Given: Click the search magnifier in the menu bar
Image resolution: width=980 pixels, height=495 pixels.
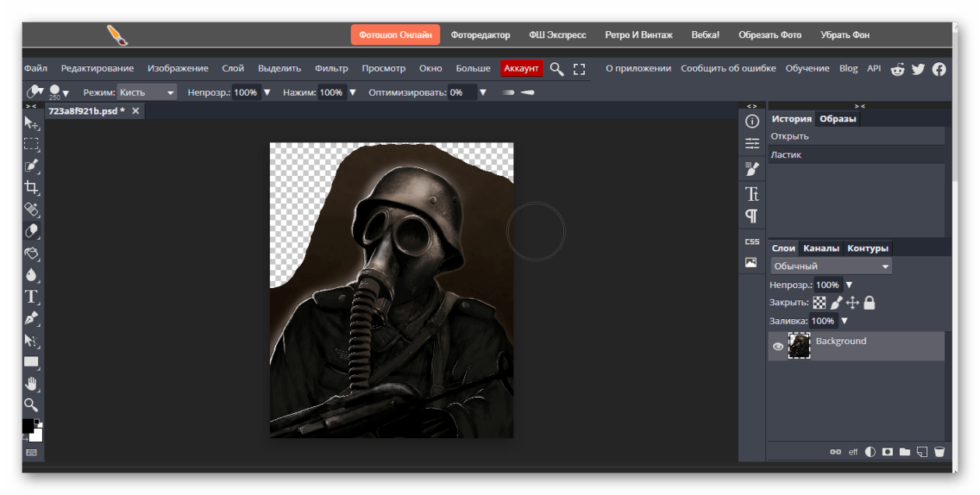Looking at the screenshot, I should click(x=557, y=68).
